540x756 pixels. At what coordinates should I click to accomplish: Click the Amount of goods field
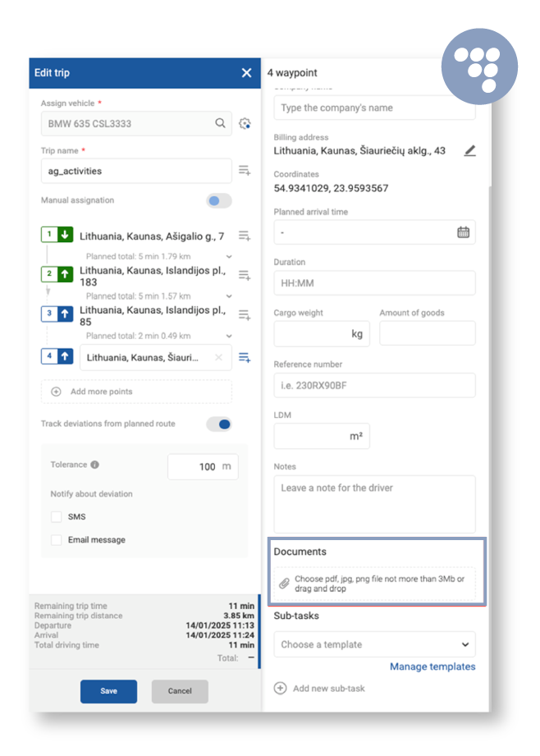point(428,333)
